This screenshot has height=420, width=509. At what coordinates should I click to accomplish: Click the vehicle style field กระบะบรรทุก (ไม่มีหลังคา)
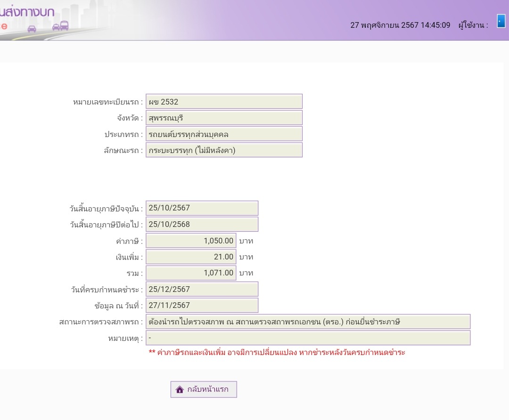[224, 150]
